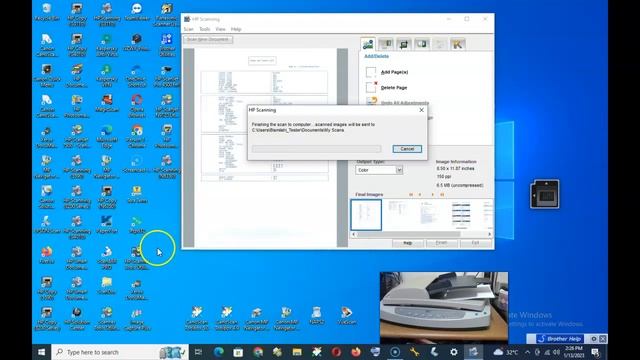Open the PaperPort desktop icon
Viewport: 640px width, 360px height.
107,224
